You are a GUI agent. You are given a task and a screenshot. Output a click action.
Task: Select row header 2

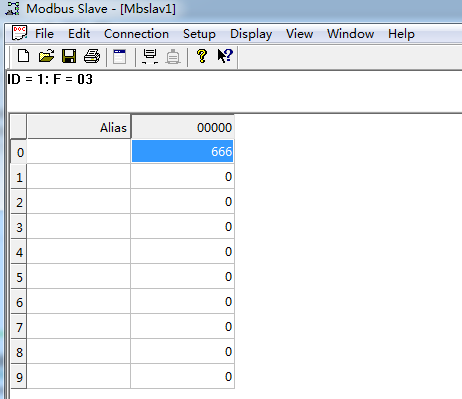point(19,202)
